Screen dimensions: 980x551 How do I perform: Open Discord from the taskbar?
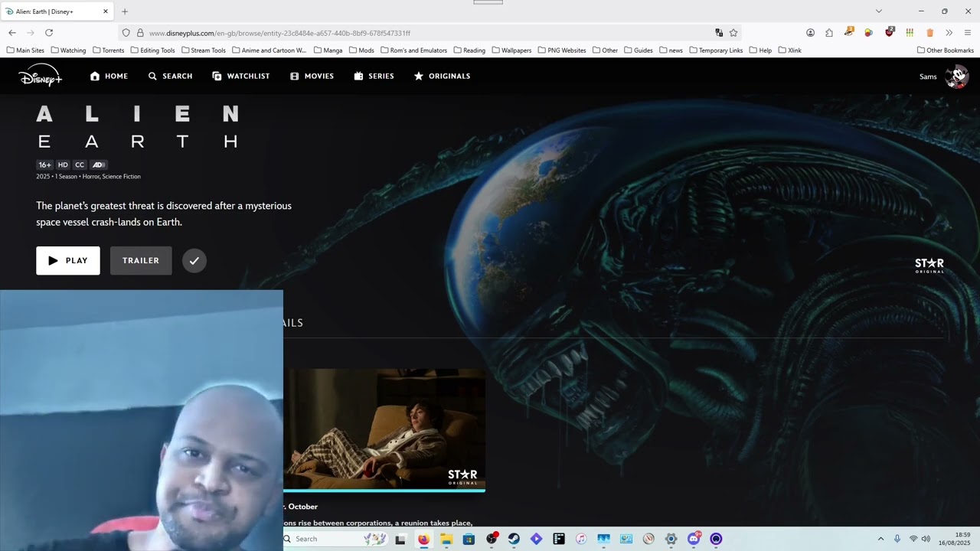coord(694,539)
